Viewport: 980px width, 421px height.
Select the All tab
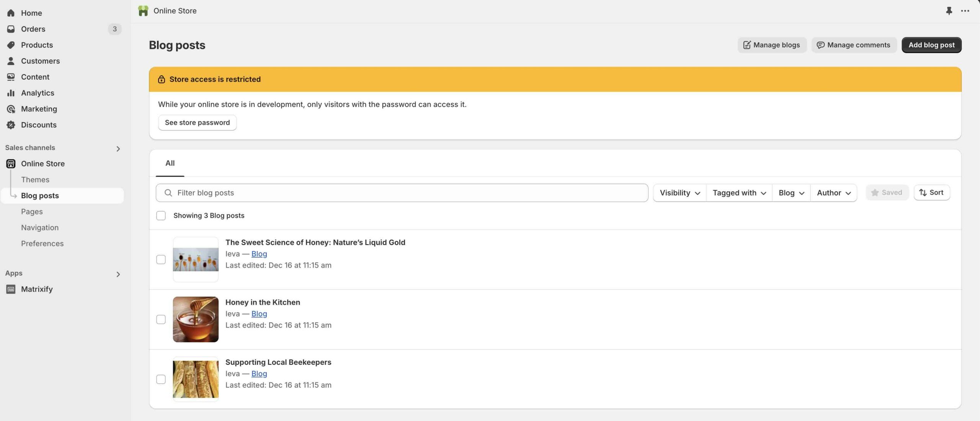click(170, 163)
